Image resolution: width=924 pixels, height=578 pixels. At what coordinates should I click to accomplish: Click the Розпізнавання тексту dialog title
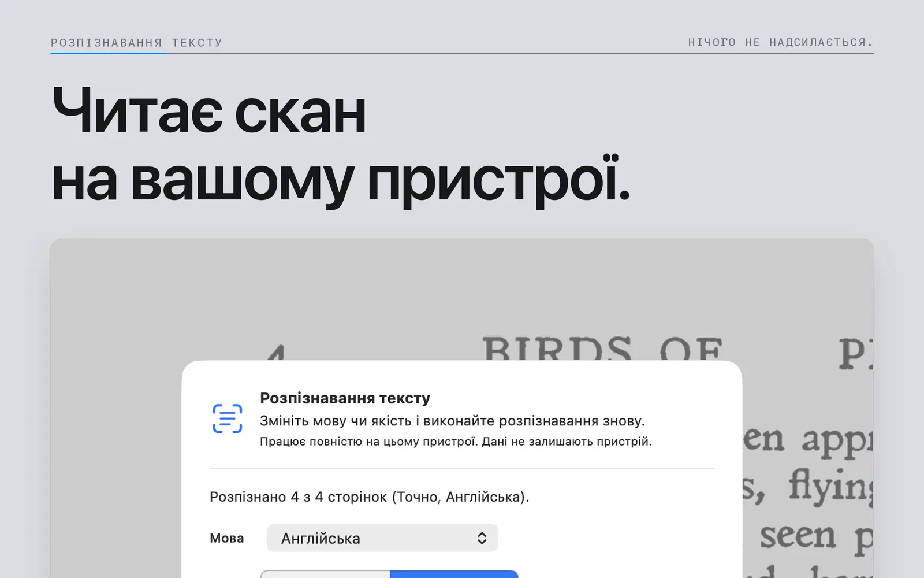[x=345, y=398]
